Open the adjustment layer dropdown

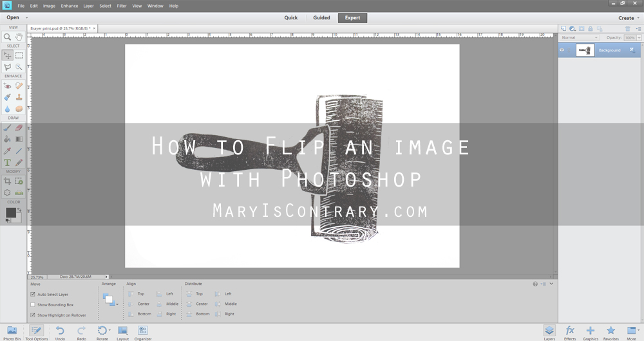573,29
